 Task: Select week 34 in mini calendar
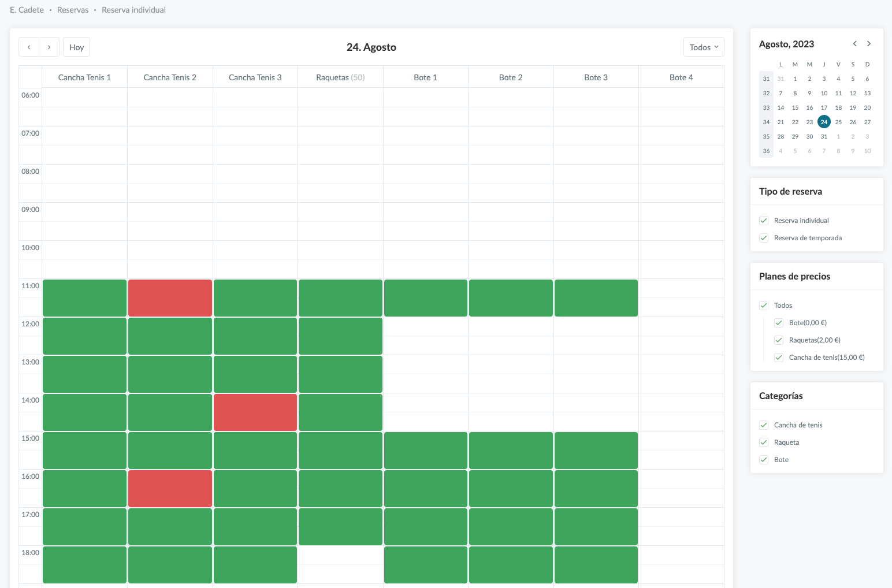(x=766, y=122)
